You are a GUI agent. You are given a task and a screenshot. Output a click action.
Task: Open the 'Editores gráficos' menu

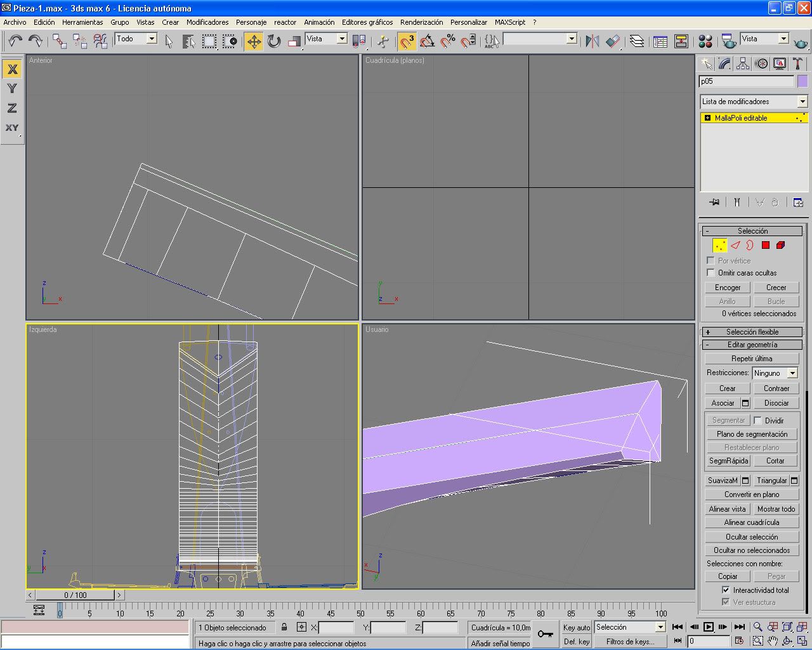367,22
